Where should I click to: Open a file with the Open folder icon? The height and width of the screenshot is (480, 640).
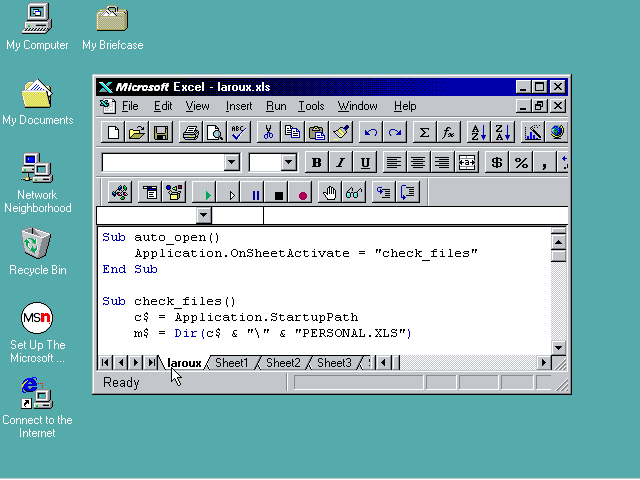point(137,132)
